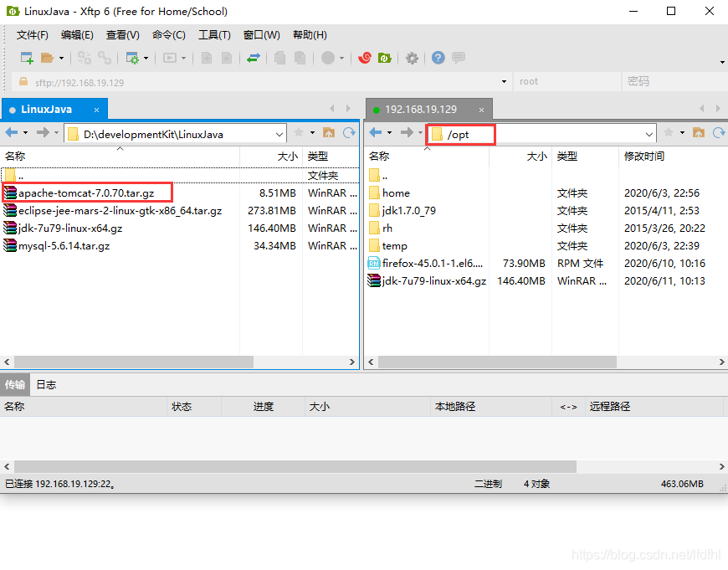Click the session properties icon
The height and width of the screenshot is (570, 728).
click(132, 58)
